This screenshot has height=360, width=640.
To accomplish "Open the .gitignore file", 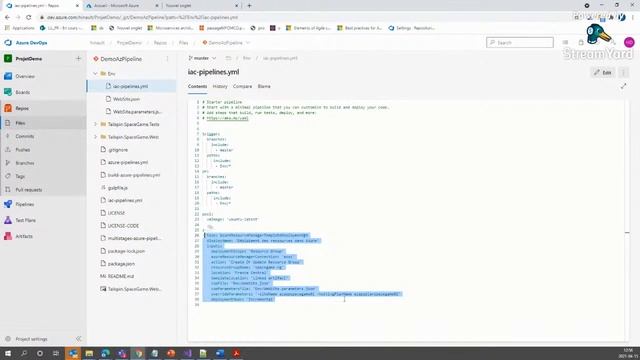I will (x=118, y=150).
